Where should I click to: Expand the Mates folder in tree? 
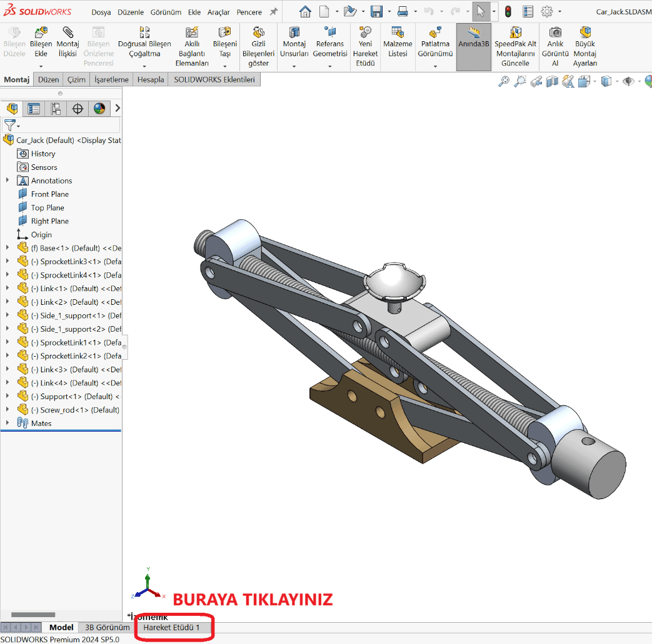point(8,423)
